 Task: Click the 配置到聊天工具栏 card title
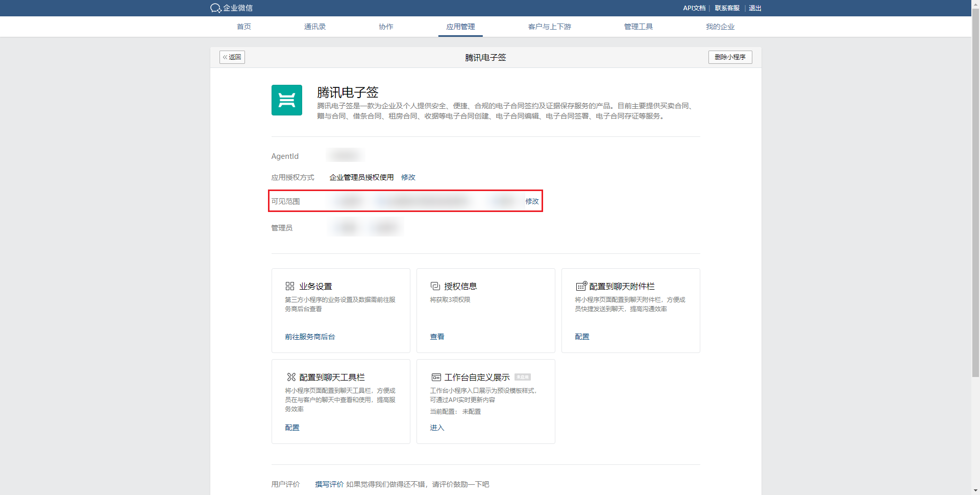tap(332, 377)
